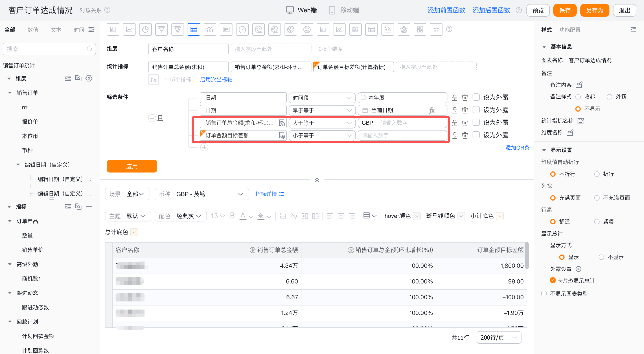Choose the funnel chart icon
The width and height of the screenshot is (644, 354).
(x=162, y=29)
